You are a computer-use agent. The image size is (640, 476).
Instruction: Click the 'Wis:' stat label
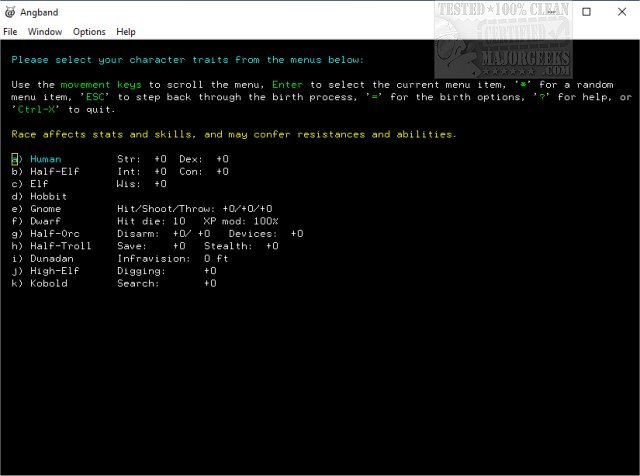(x=129, y=184)
